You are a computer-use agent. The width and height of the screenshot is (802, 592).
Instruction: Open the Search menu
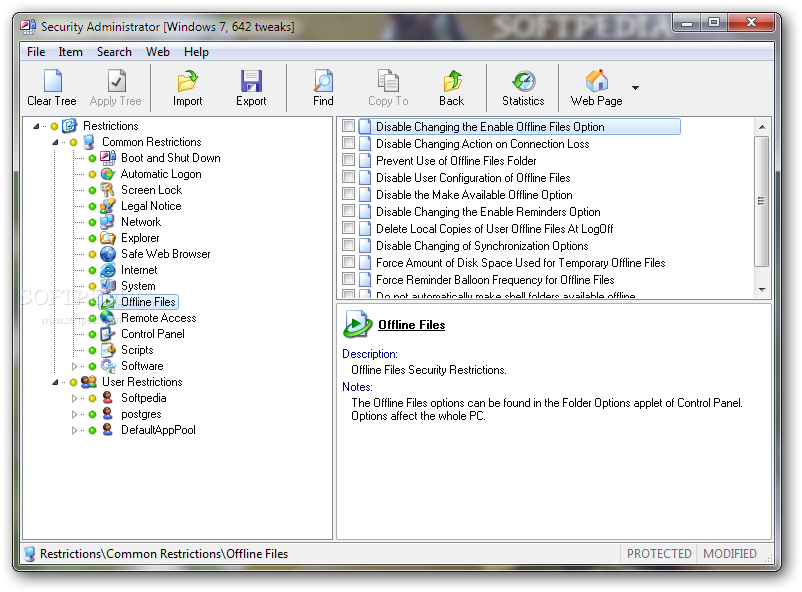point(114,52)
